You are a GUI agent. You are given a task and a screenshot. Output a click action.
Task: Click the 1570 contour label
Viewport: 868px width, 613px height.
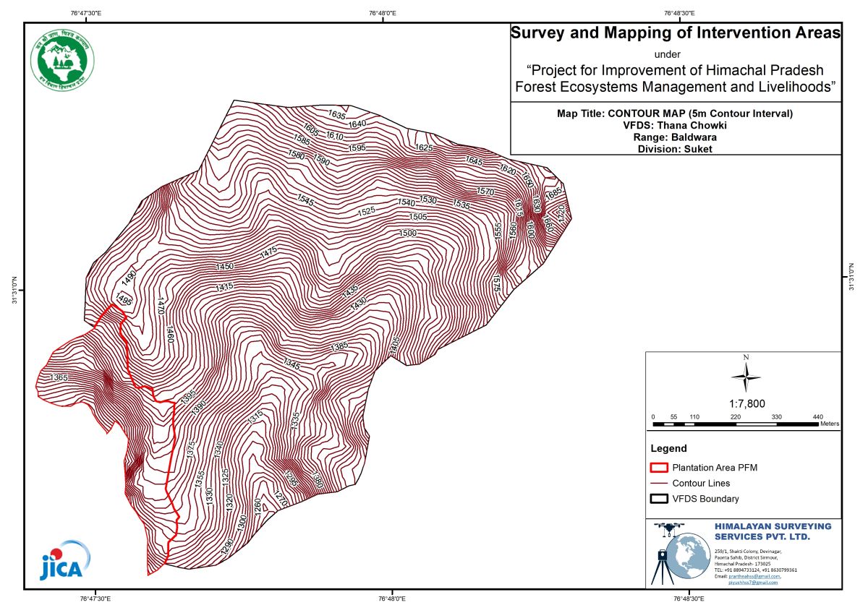(485, 192)
